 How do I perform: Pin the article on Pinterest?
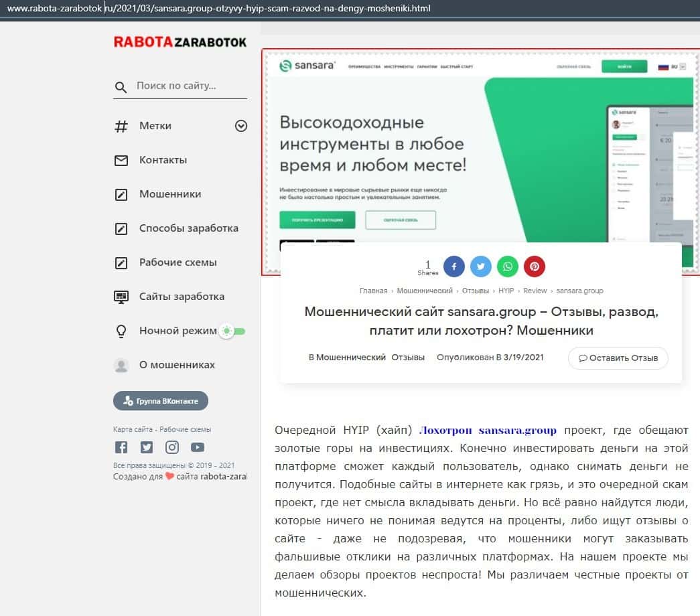click(x=535, y=266)
